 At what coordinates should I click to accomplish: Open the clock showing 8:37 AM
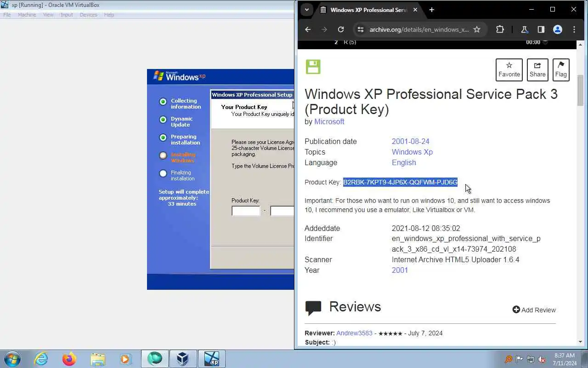[565, 359]
